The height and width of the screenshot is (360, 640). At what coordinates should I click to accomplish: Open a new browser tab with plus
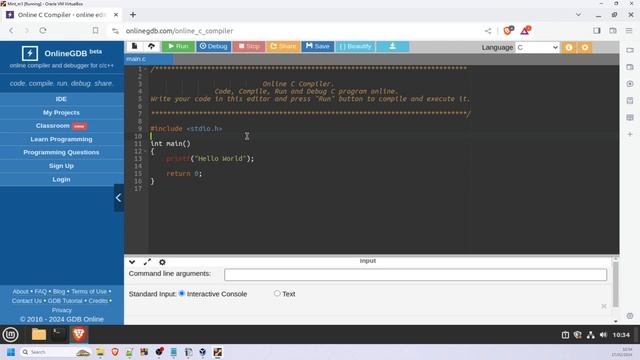pyautogui.click(x=133, y=15)
